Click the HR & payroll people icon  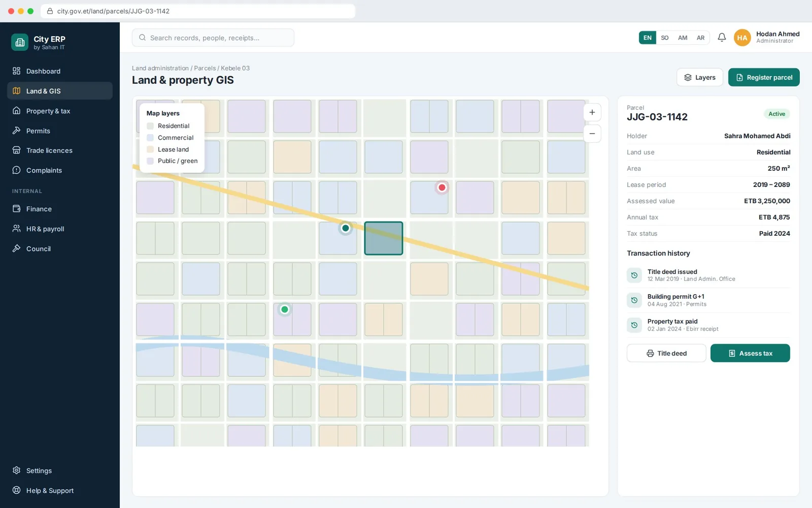click(x=17, y=229)
